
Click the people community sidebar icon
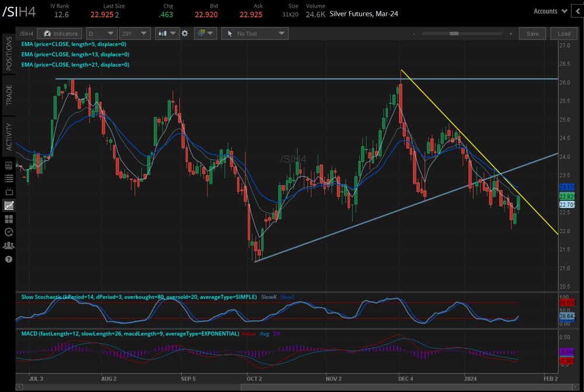pos(9,245)
